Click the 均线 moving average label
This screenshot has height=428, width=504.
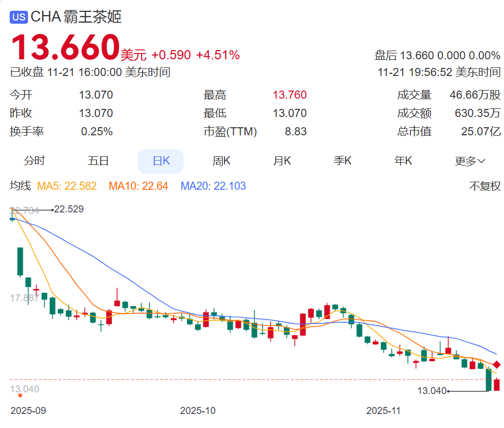[x=20, y=187]
